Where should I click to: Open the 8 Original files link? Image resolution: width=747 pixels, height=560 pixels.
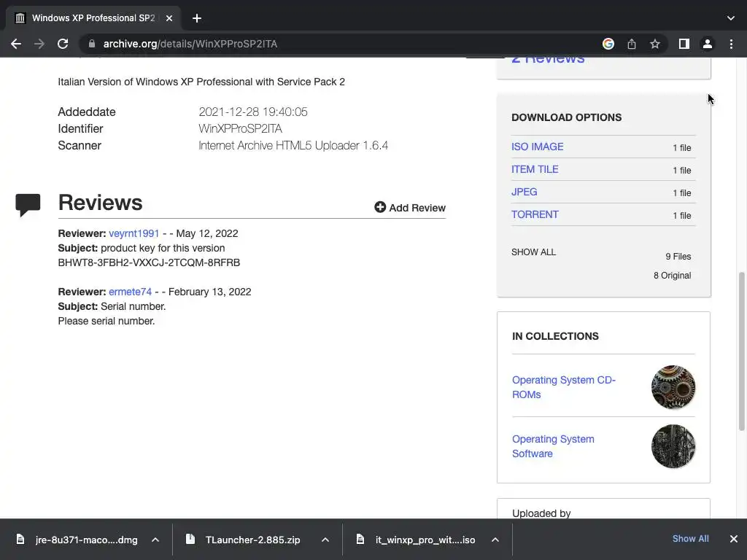(672, 275)
